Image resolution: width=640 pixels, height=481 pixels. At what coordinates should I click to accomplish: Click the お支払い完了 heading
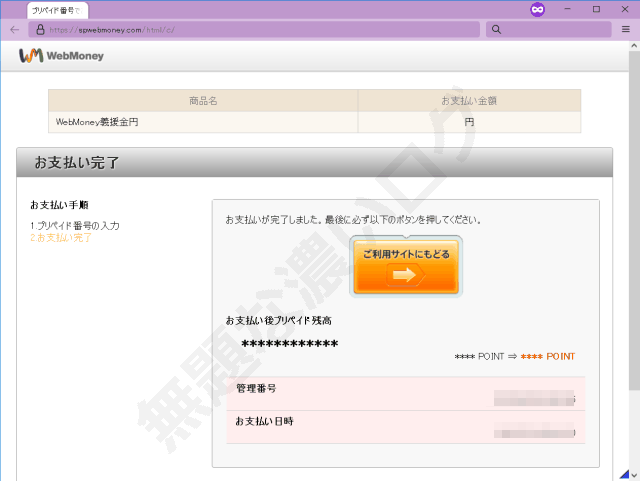[x=77, y=163]
